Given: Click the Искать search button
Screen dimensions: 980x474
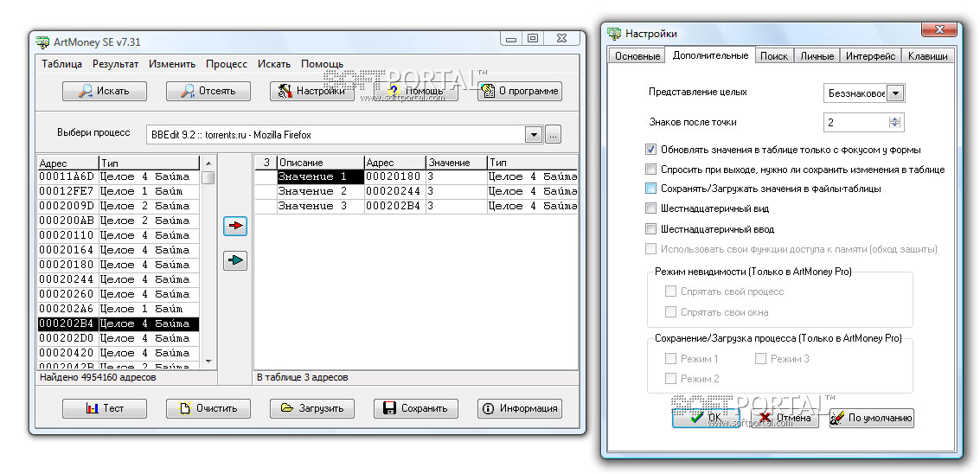Looking at the screenshot, I should (x=105, y=91).
